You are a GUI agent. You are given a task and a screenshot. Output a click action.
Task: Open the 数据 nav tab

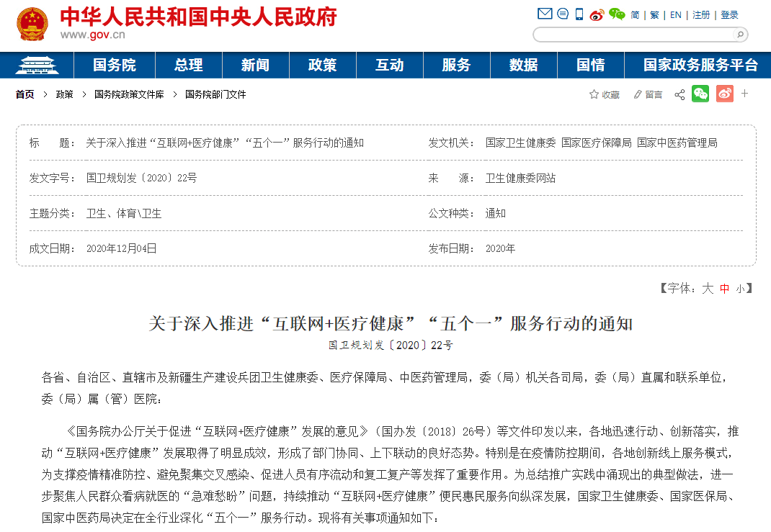pos(523,65)
